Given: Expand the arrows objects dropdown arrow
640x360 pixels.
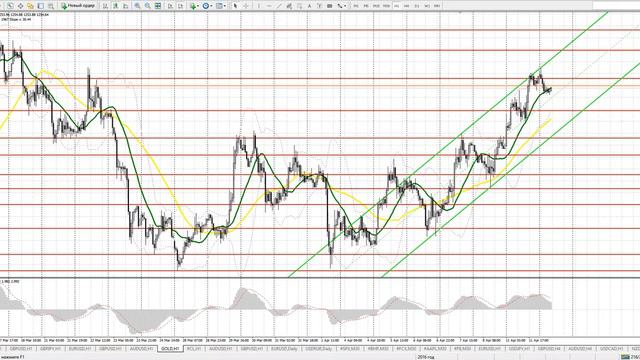Looking at the screenshot, I should tap(345, 6).
